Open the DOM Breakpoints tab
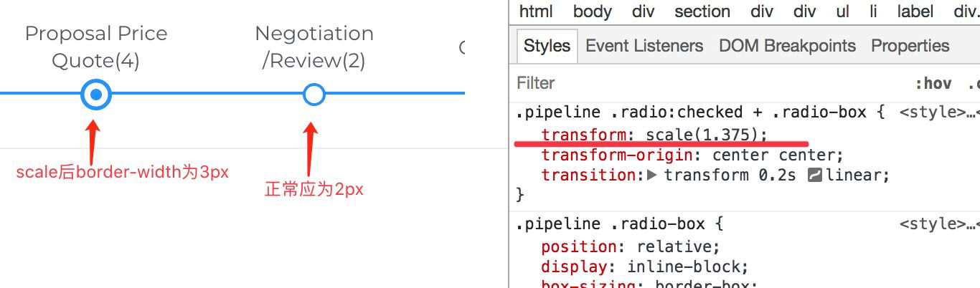 click(787, 46)
